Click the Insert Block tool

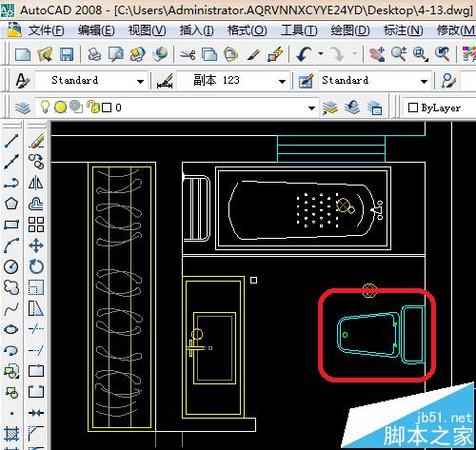11,371
